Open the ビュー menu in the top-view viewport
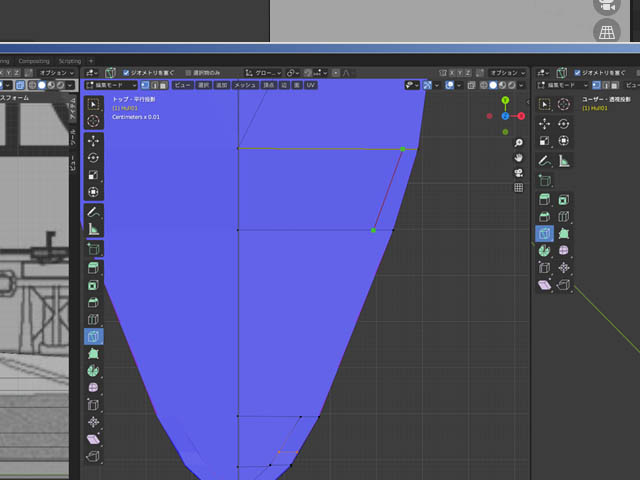Screen dimensions: 640x480 (x=182, y=85)
